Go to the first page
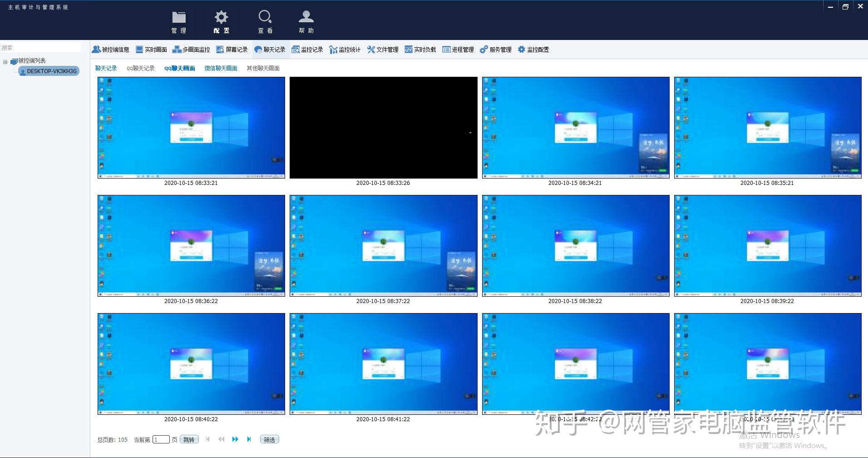The image size is (868, 458). click(208, 439)
